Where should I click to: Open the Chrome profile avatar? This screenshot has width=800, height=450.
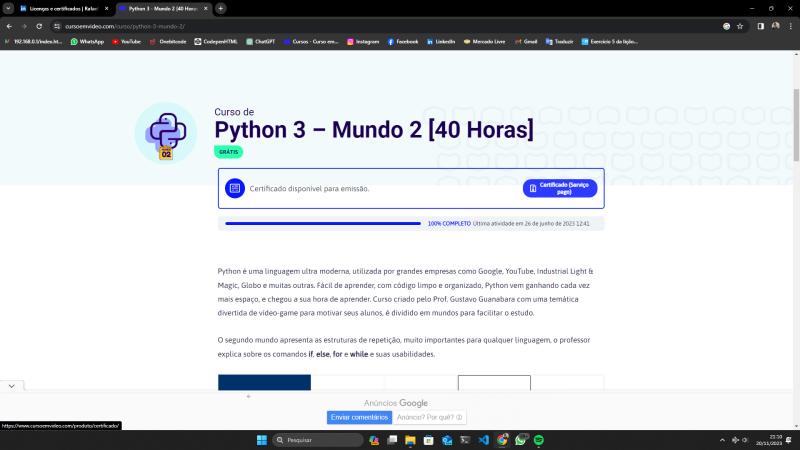776,26
